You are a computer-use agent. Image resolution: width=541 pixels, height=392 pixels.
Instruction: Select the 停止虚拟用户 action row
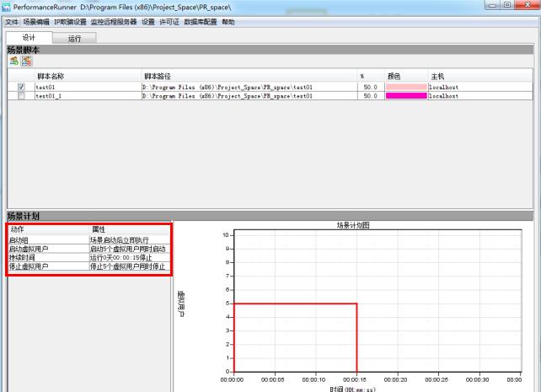[89, 266]
